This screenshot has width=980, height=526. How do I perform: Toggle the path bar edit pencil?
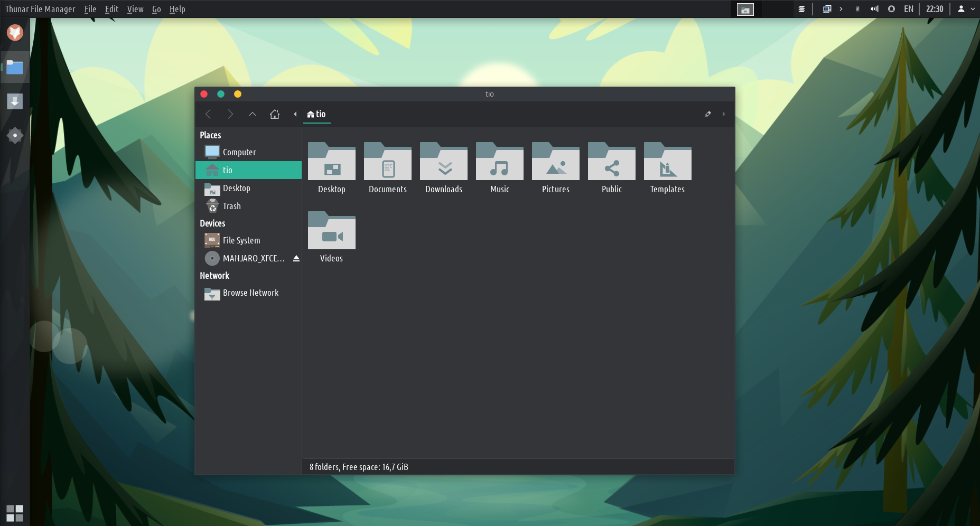point(707,114)
